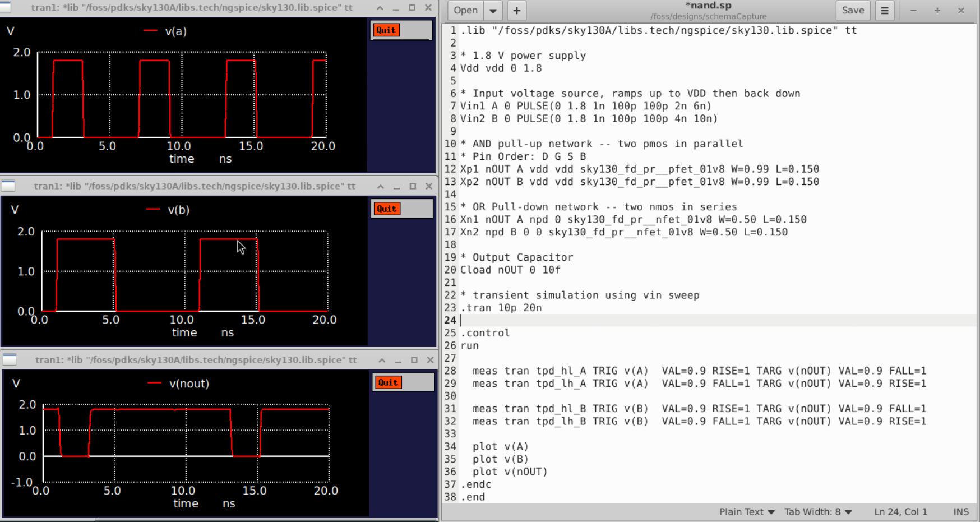Save the nand.sp file
The height and width of the screenshot is (522, 980).
click(x=853, y=10)
